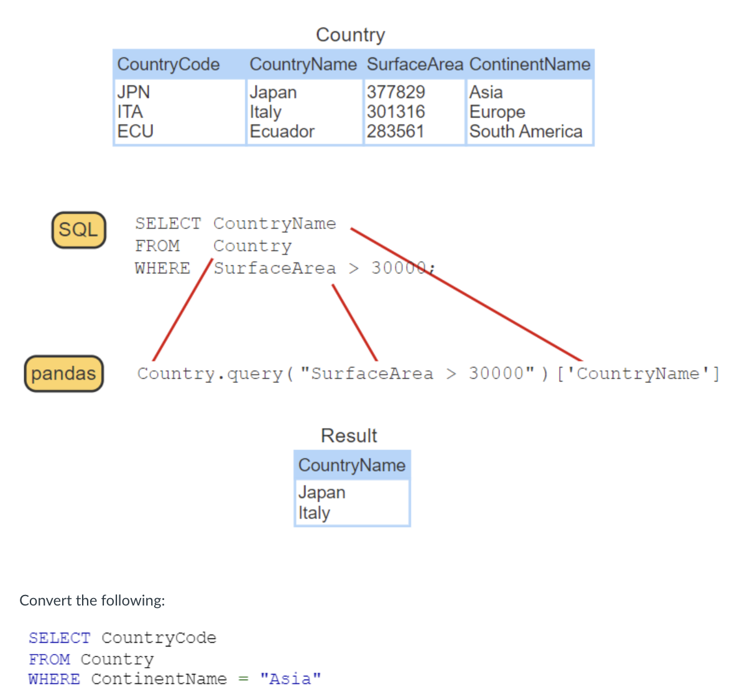Select the CountryCode column header
The image size is (740, 700).
pos(169,64)
